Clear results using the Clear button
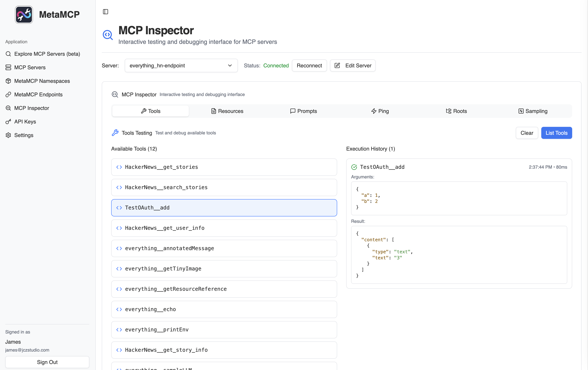 coord(527,133)
